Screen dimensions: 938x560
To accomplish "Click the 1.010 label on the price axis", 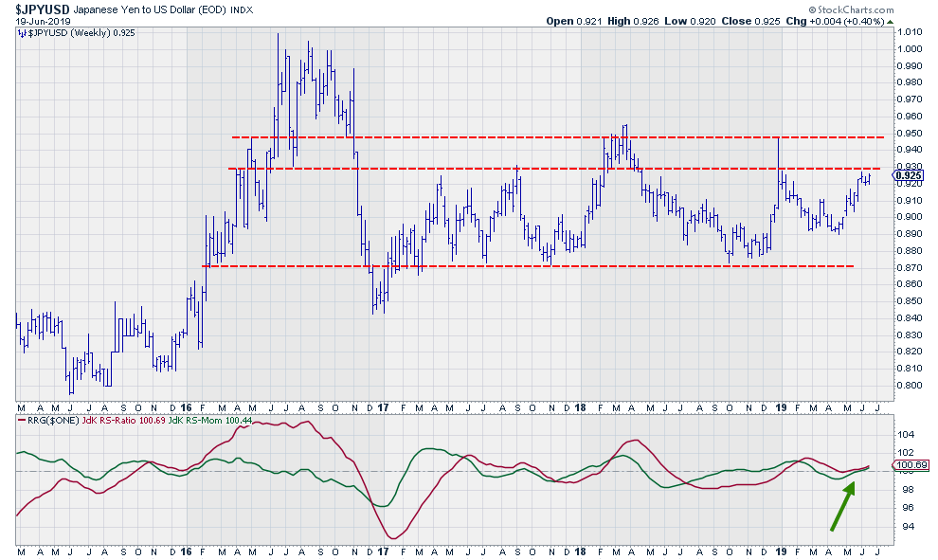I will tap(911, 31).
